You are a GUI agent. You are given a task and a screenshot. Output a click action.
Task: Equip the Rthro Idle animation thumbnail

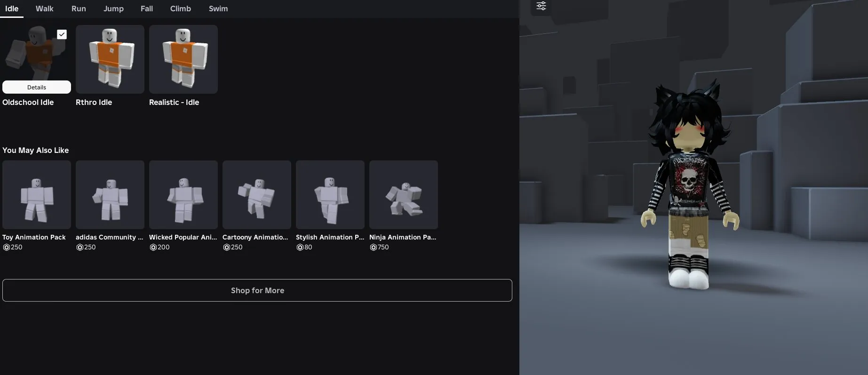tap(110, 59)
